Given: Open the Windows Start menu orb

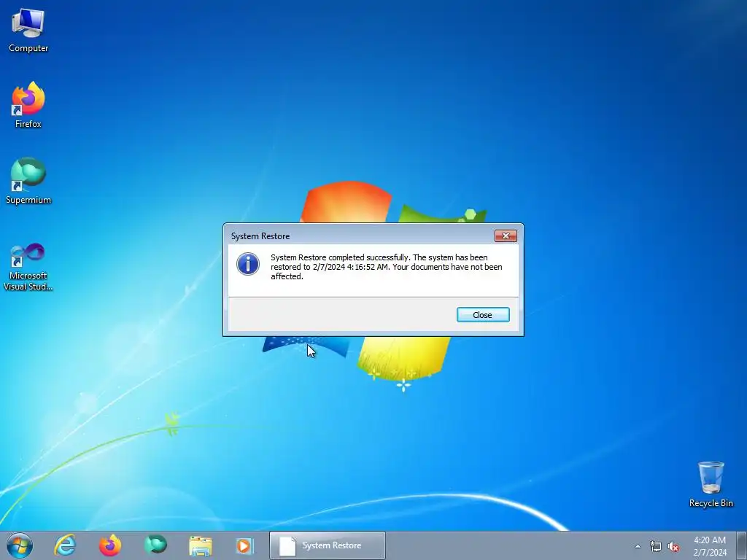Looking at the screenshot, I should click(20, 545).
